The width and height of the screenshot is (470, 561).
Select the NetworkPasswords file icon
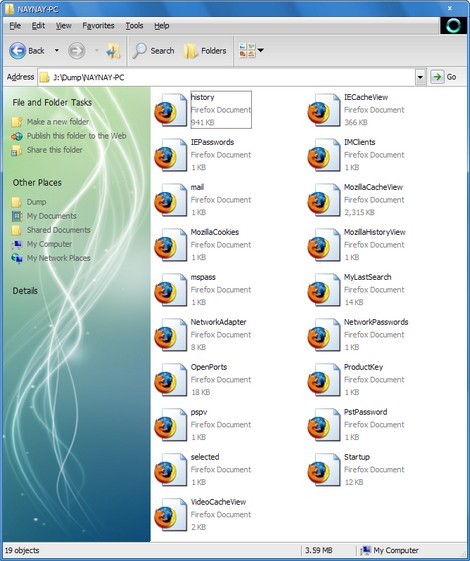pos(324,335)
